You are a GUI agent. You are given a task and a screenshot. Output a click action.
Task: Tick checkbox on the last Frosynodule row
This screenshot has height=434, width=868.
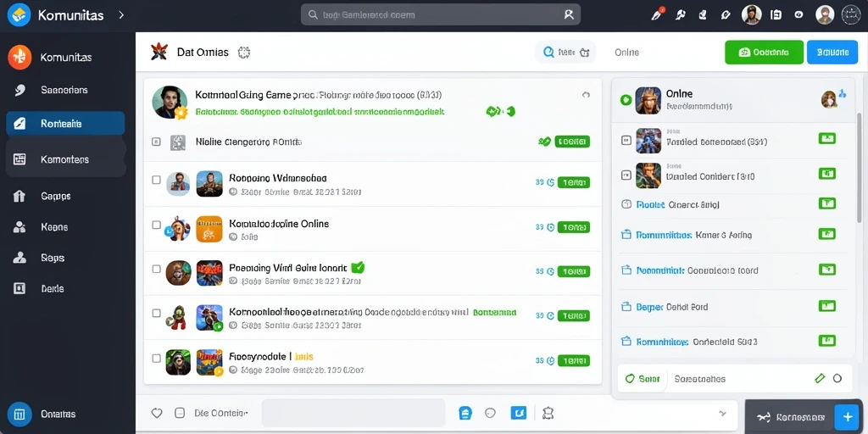coord(156,359)
